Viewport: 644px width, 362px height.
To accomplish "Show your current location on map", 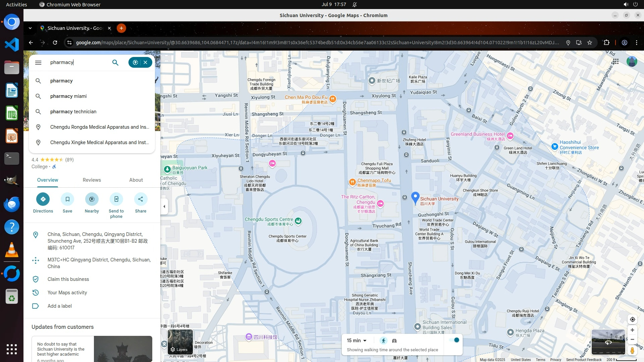I will click(x=632, y=319).
